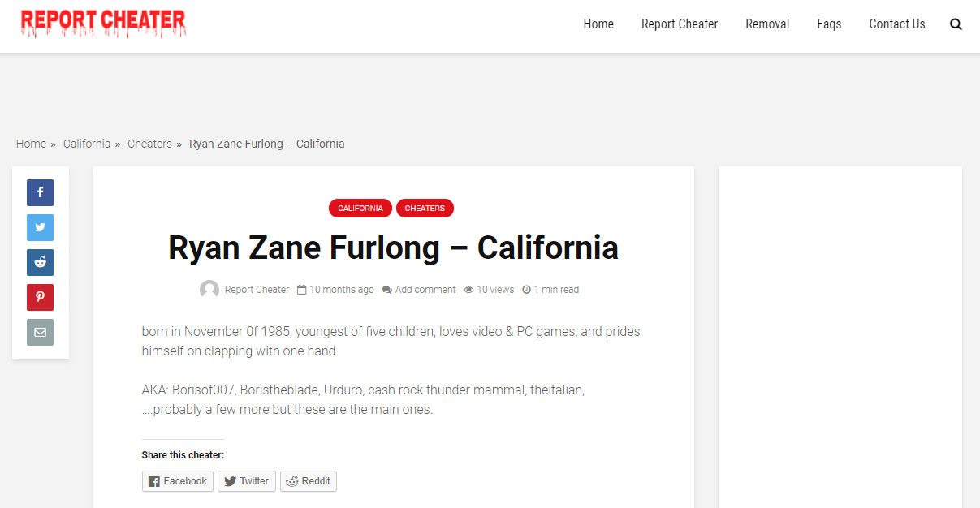Click the post title Ryan Zane Furlong
The width and height of the screenshot is (980, 508).
tap(393, 248)
